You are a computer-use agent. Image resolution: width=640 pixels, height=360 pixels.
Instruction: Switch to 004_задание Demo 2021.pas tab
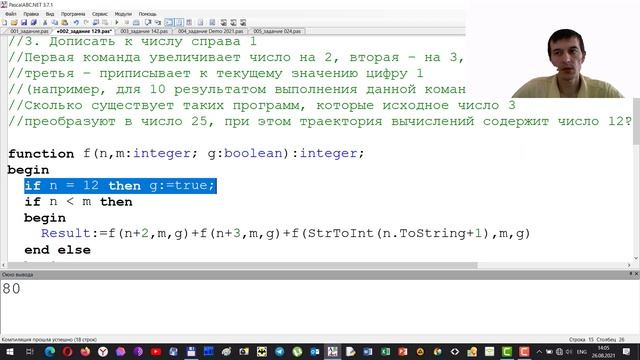click(211, 31)
